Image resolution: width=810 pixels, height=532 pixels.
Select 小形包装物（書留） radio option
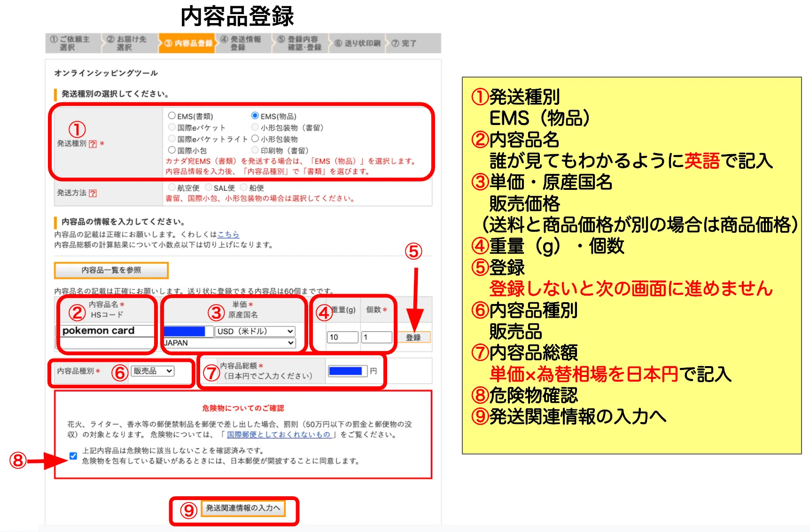tap(255, 127)
